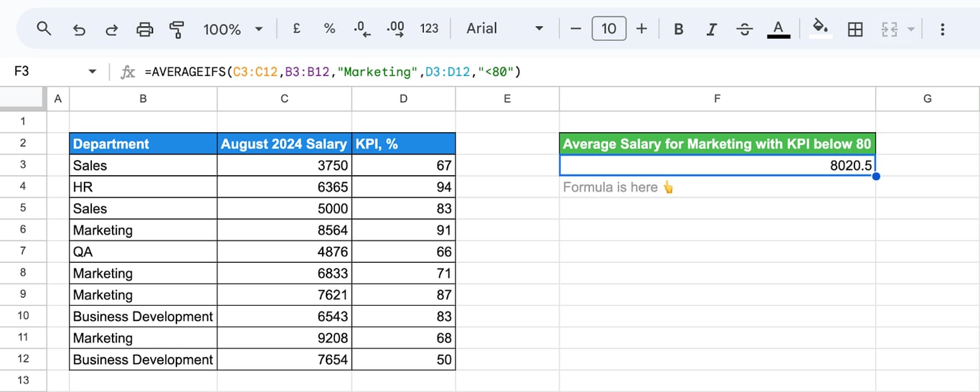Decrease decimal places
The image size is (980, 392).
click(362, 29)
